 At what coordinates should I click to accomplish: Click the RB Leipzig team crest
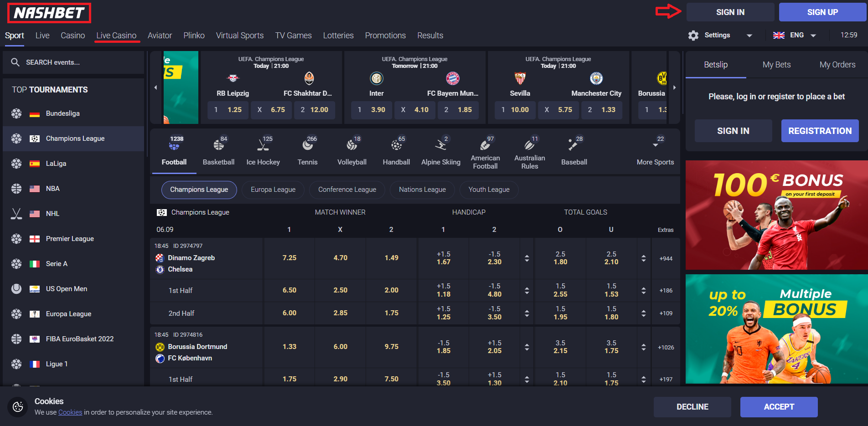(233, 78)
